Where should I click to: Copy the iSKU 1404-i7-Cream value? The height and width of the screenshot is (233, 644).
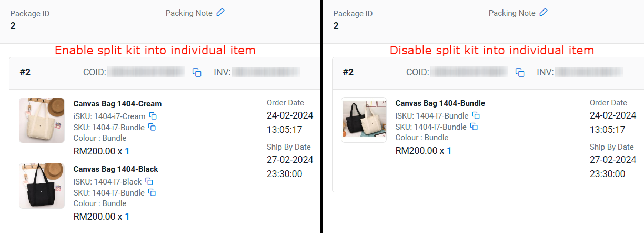(x=153, y=116)
